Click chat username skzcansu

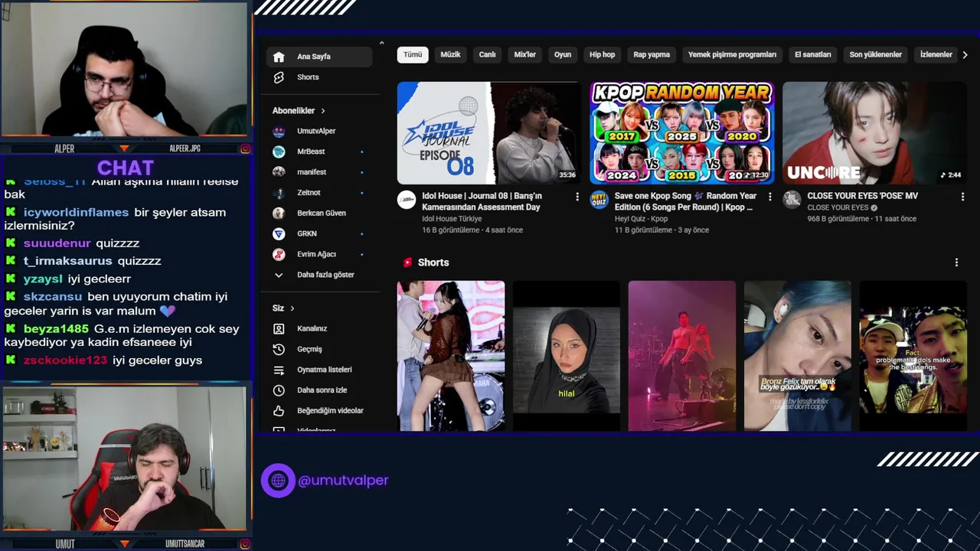point(52,297)
